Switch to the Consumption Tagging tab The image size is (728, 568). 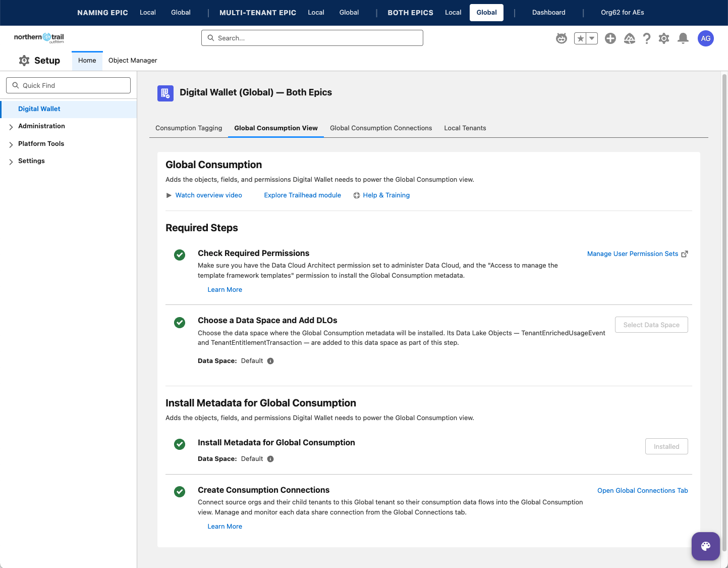coord(189,128)
